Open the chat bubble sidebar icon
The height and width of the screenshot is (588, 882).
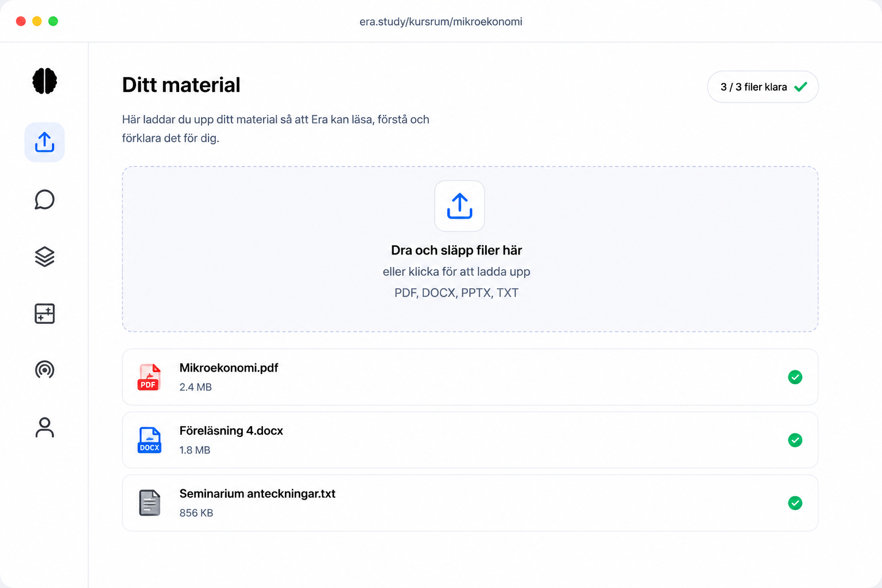tap(45, 200)
